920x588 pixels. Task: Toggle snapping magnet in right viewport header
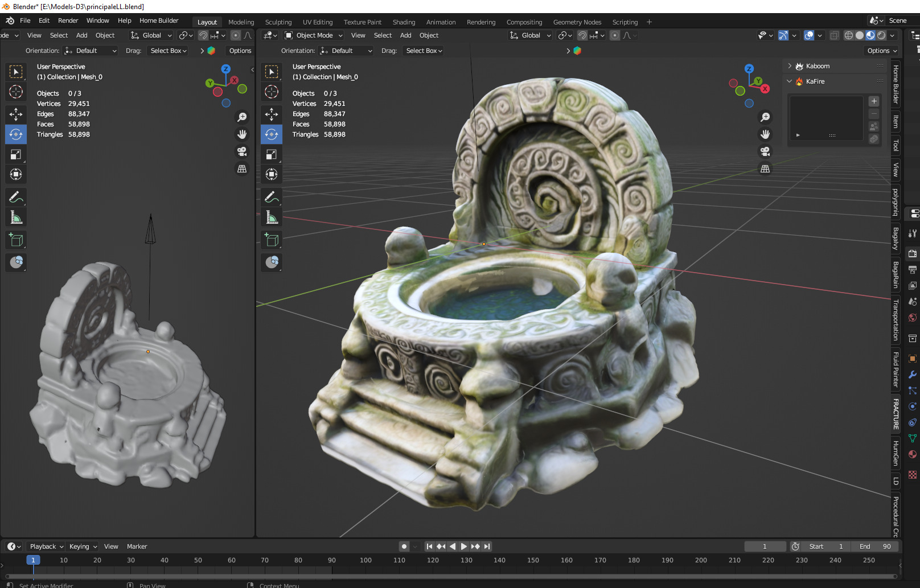click(x=582, y=35)
